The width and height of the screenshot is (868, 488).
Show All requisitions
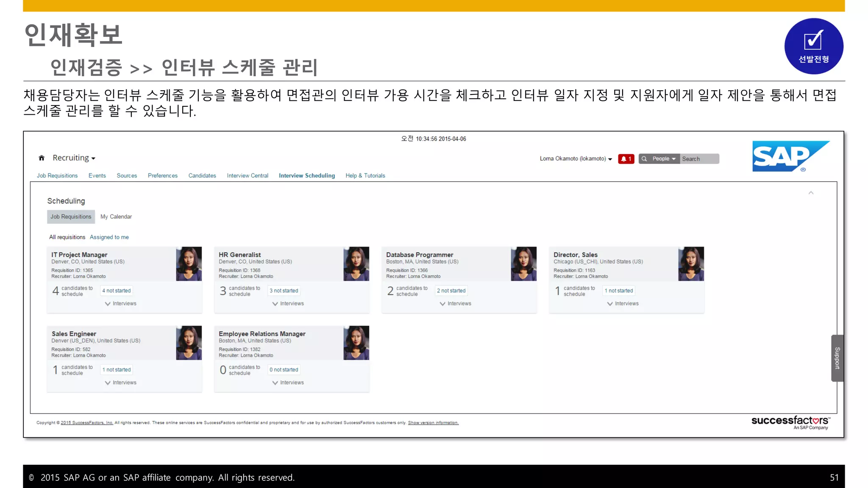pyautogui.click(x=67, y=237)
